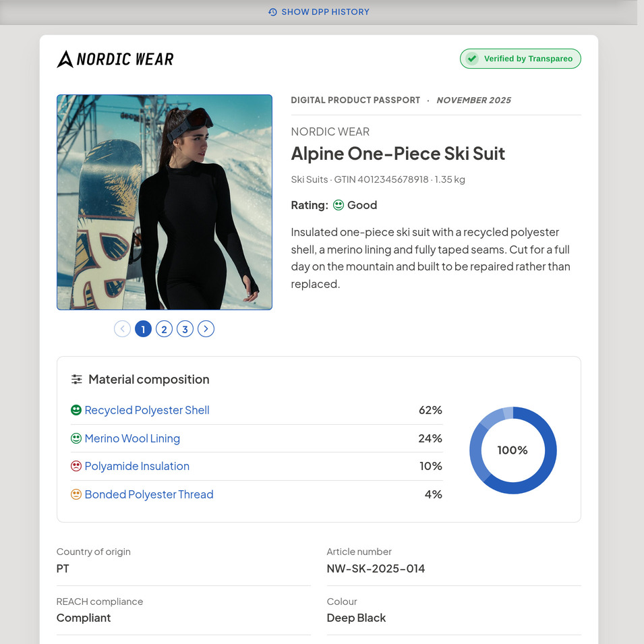
Task: Click orange neutral face beside Bonded Polyester Thread
Action: coord(76,494)
